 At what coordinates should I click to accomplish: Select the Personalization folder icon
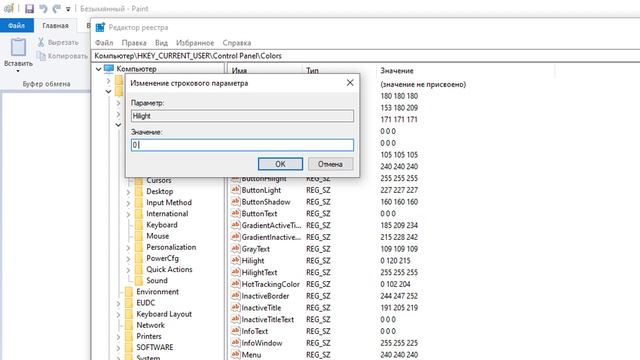(x=139, y=247)
